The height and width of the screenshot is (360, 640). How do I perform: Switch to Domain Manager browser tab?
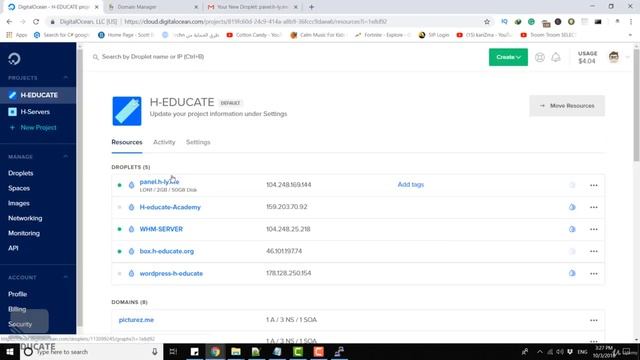[153, 7]
